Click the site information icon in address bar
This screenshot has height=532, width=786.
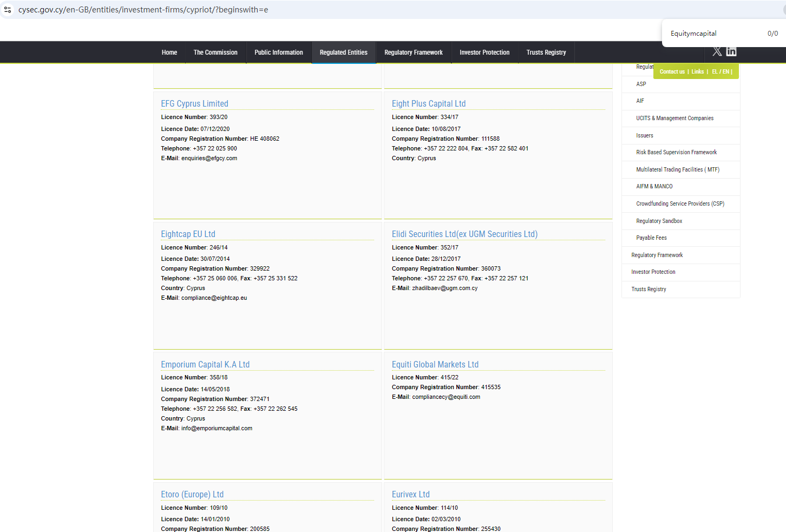click(8, 10)
